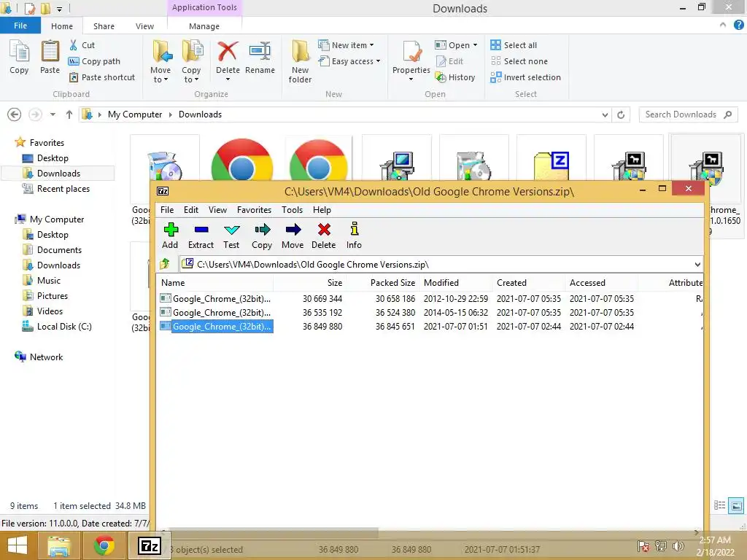Click the 7-Zip Copy toolbar icon
This screenshot has width=747, height=560.
pyautogui.click(x=262, y=236)
